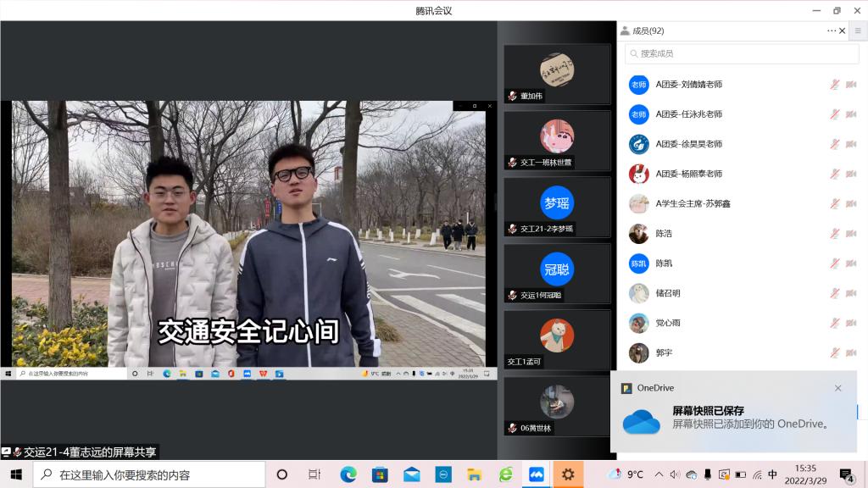Dismiss the OneDrive screenshot saved notification

point(837,388)
